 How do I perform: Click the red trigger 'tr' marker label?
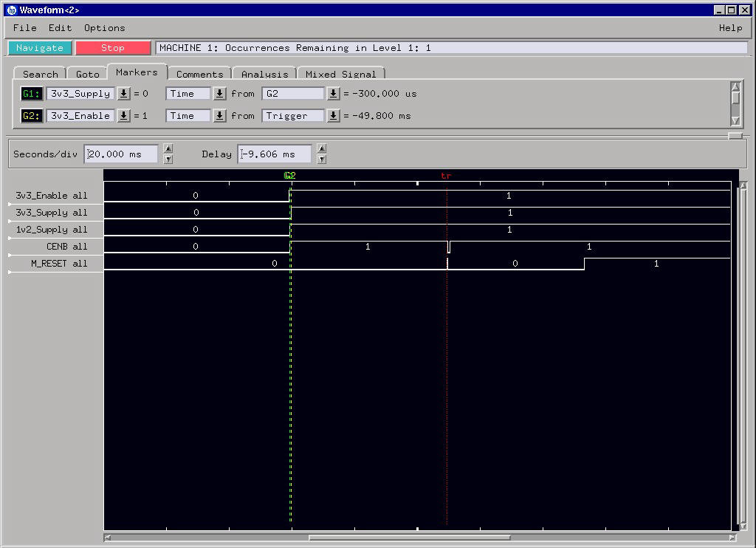446,176
